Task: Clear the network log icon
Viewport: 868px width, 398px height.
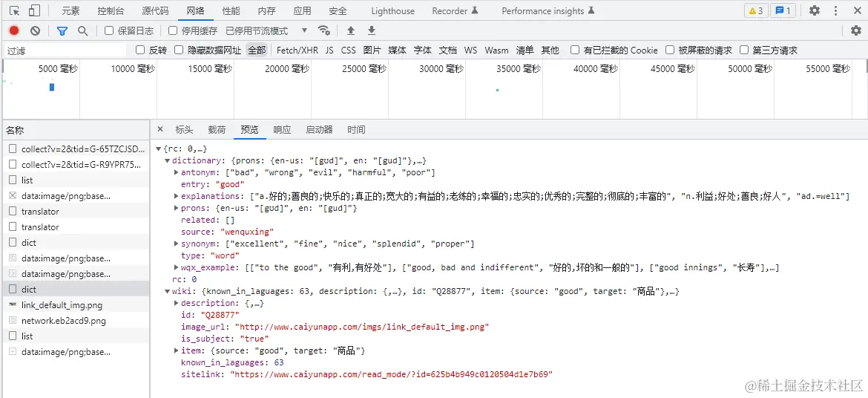Action: 35,30
